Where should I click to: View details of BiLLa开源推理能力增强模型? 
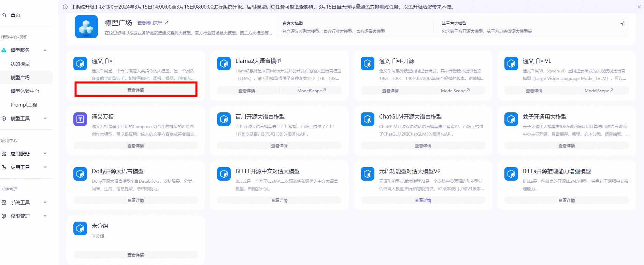567,200
